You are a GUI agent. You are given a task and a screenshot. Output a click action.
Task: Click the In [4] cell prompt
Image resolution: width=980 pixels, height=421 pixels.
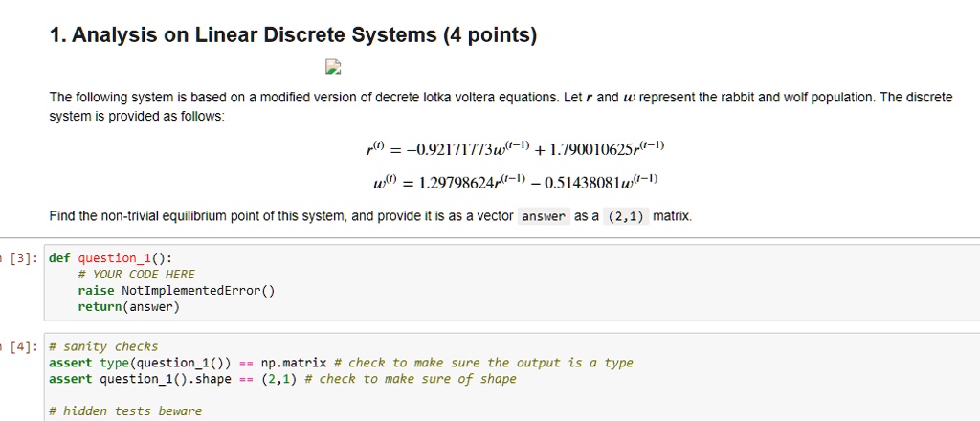[20, 346]
